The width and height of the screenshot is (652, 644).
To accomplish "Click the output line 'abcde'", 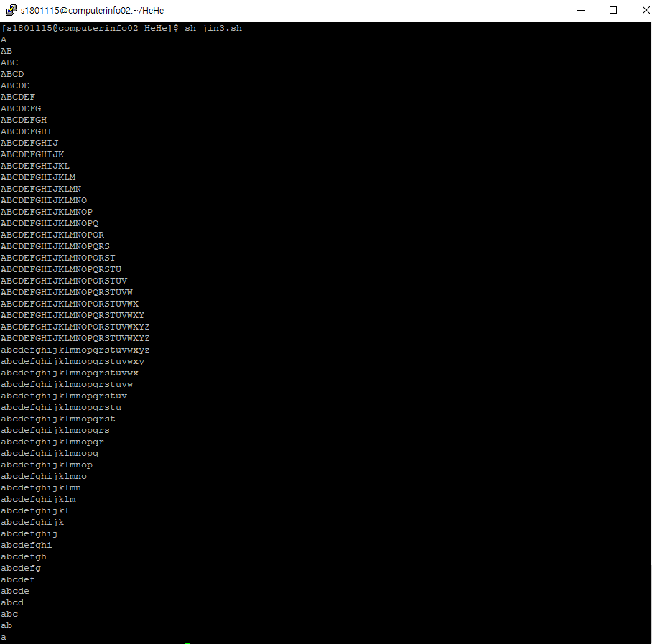I will coord(15,591).
